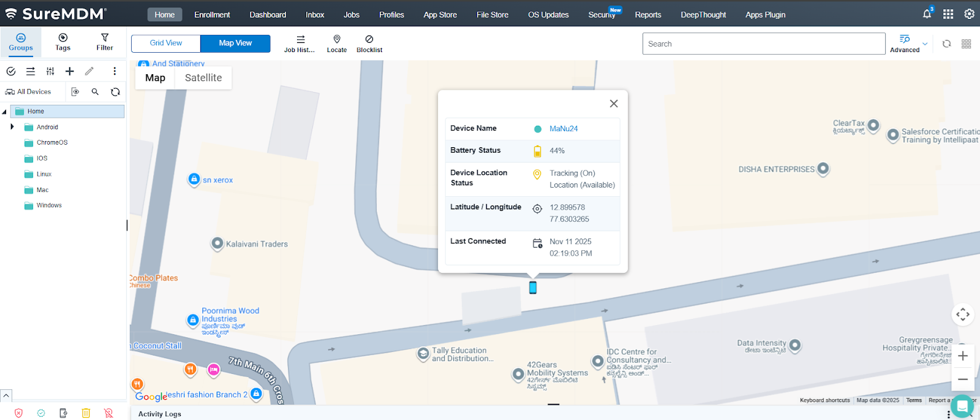Click the device marker on map

point(533,288)
